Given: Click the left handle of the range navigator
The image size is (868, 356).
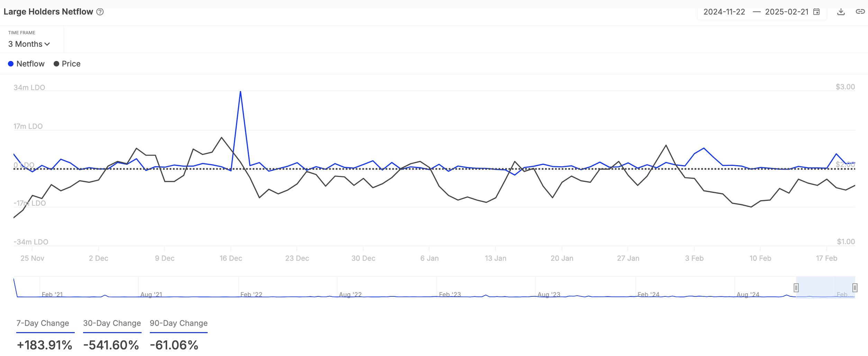Looking at the screenshot, I should pyautogui.click(x=796, y=288).
